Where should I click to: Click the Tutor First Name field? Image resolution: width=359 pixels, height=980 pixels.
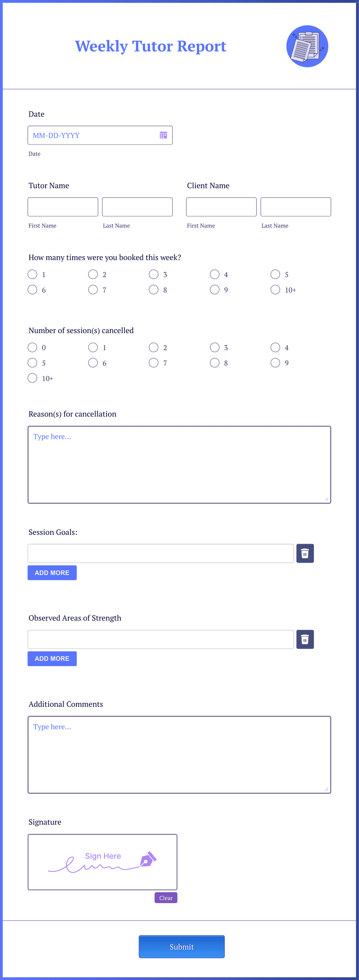click(x=63, y=207)
